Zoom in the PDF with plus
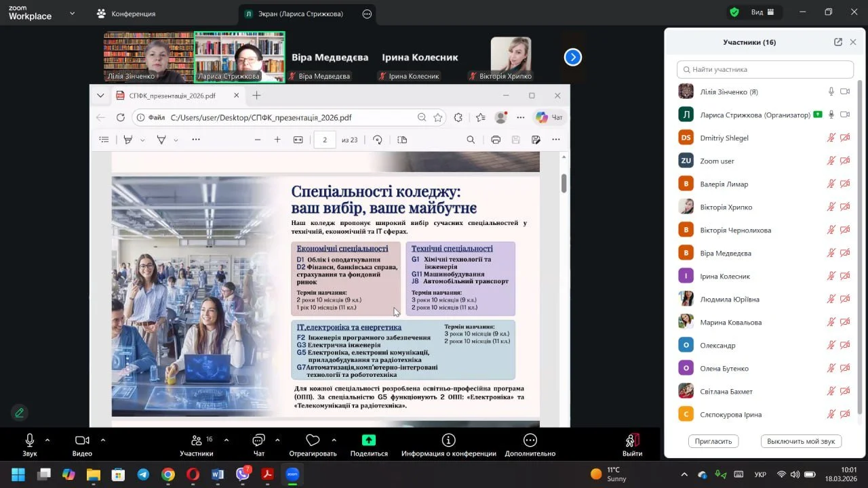Screen dimensions: 868x488 tap(277, 140)
